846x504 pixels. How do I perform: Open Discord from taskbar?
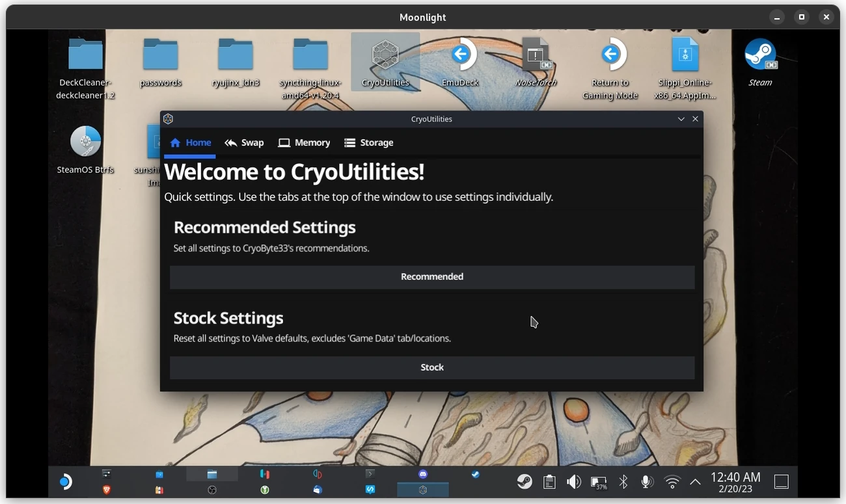click(423, 474)
